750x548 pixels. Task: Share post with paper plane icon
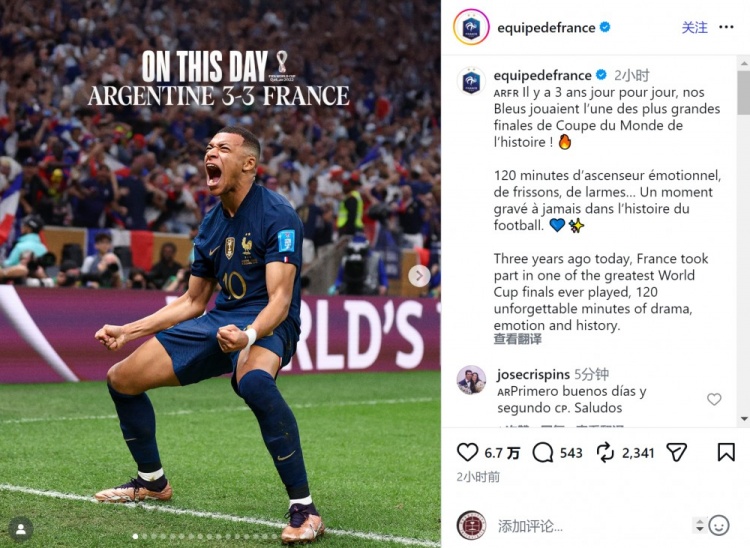pyautogui.click(x=676, y=452)
